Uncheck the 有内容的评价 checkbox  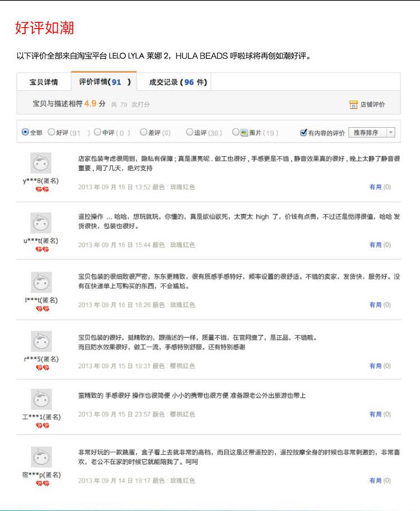304,133
